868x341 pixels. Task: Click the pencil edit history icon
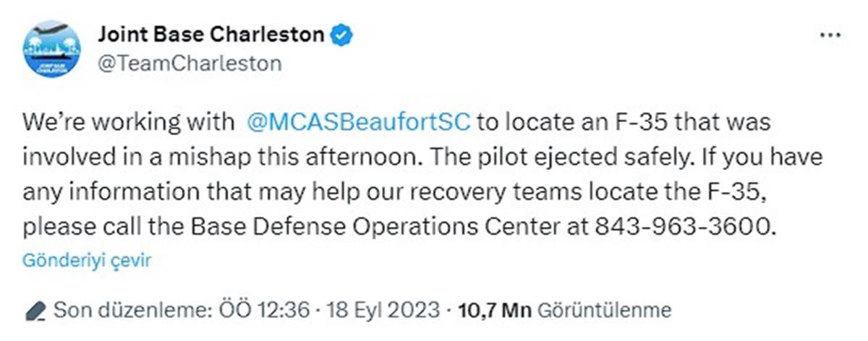[35, 311]
